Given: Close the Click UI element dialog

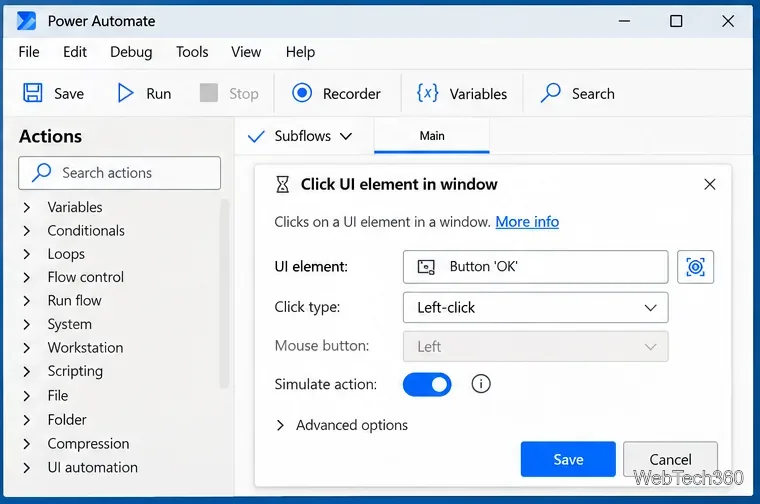Looking at the screenshot, I should click(x=710, y=184).
